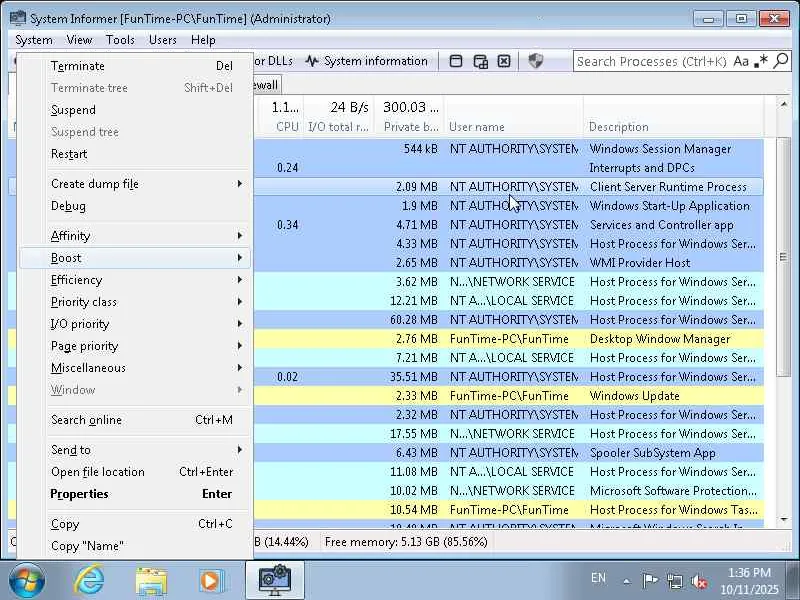Show hidden tray icons arrow
The image size is (800, 600).
(627, 581)
